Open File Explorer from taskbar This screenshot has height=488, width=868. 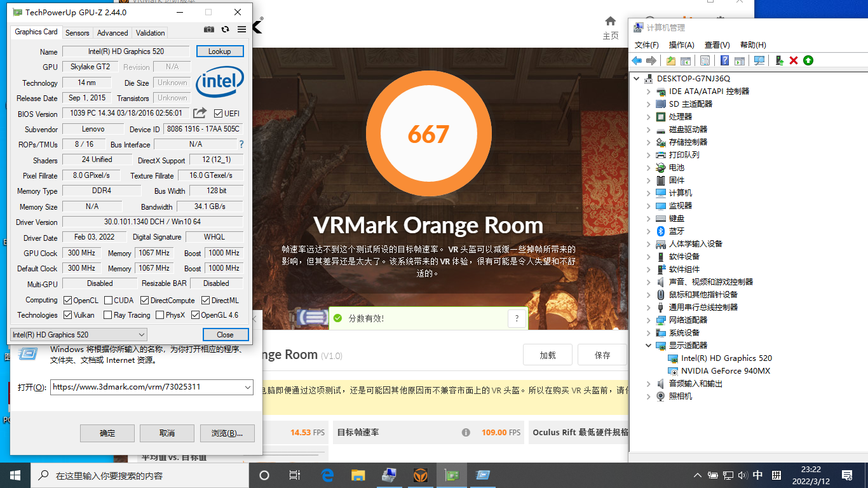(x=358, y=475)
